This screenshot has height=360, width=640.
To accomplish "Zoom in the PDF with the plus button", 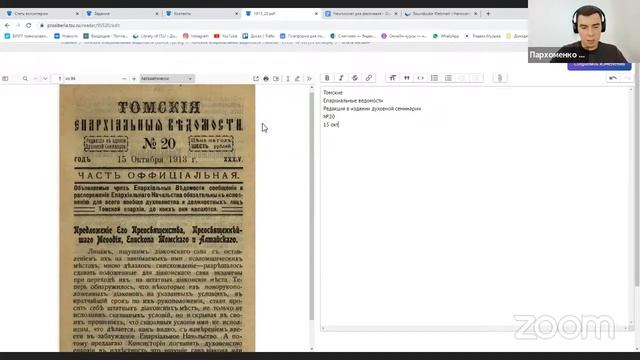I will tap(133, 78).
